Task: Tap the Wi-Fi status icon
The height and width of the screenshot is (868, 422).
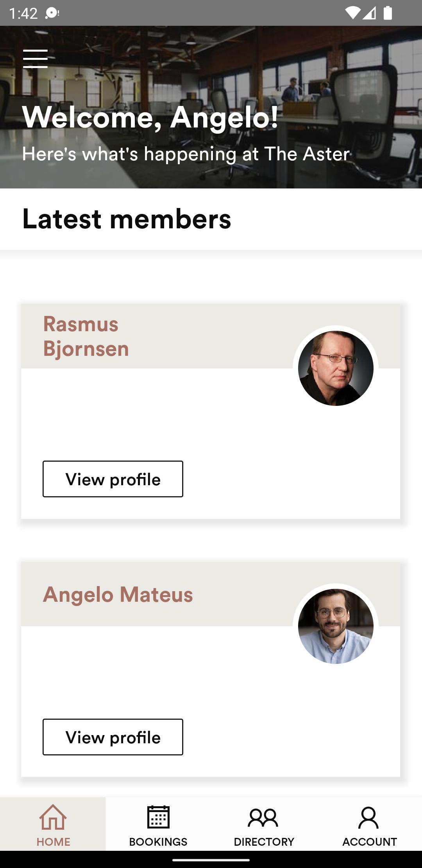Action: [353, 13]
